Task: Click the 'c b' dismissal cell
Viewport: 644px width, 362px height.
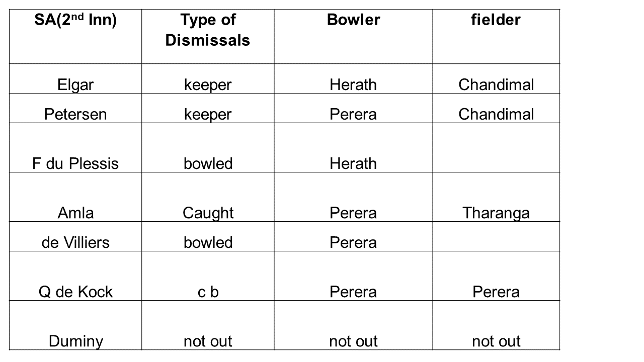Action: coord(208,292)
